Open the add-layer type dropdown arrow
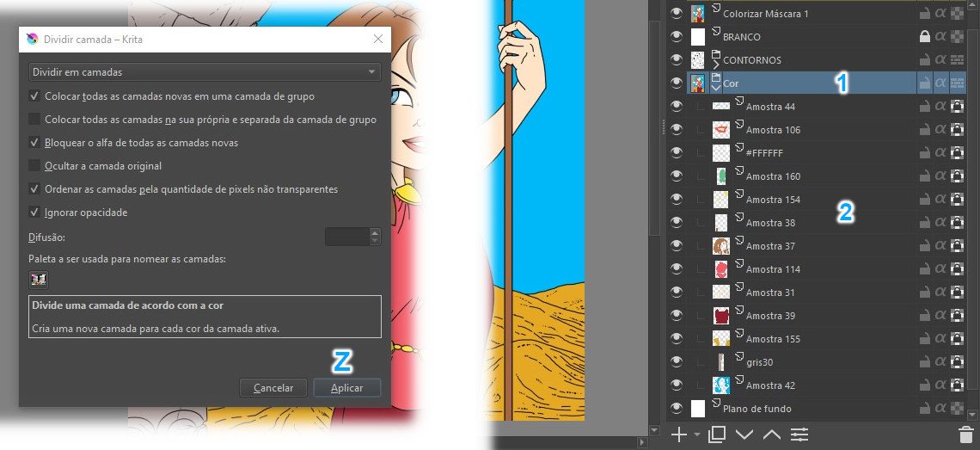This screenshot has width=980, height=450. click(x=697, y=435)
